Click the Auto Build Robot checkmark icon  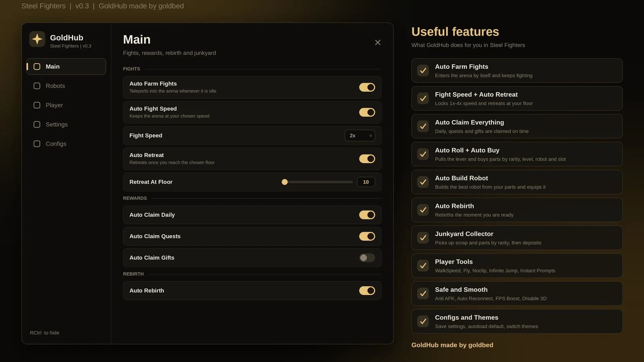[x=423, y=182]
